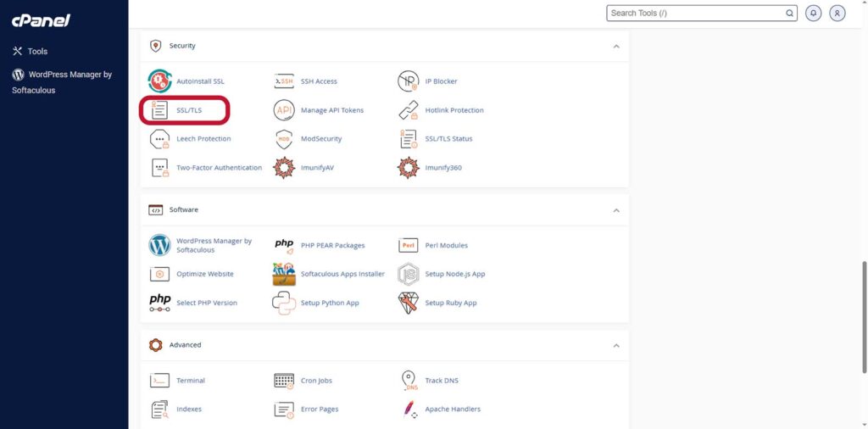Open the Perl Modules link
Viewport: 868px width, 429px height.
coord(446,245)
